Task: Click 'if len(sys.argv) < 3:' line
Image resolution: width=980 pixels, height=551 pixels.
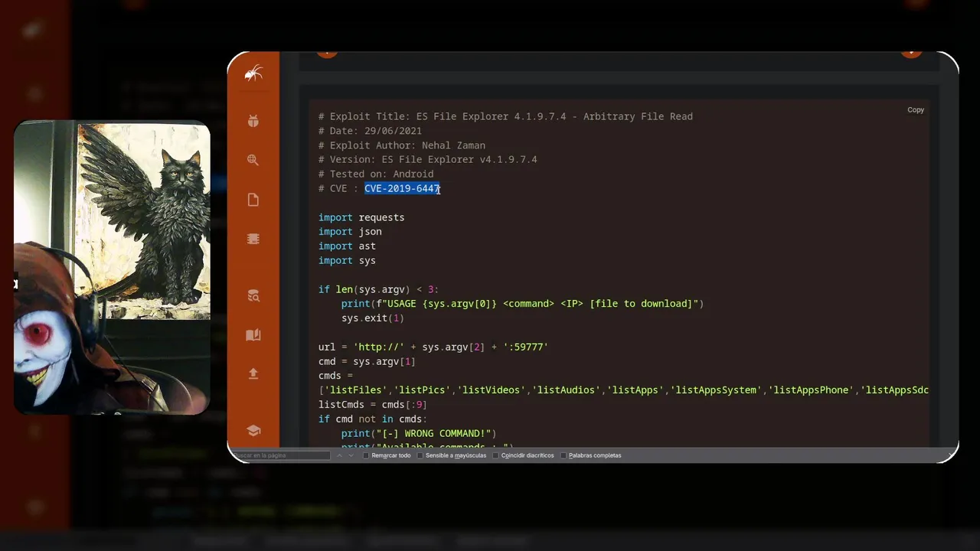Action: point(379,289)
